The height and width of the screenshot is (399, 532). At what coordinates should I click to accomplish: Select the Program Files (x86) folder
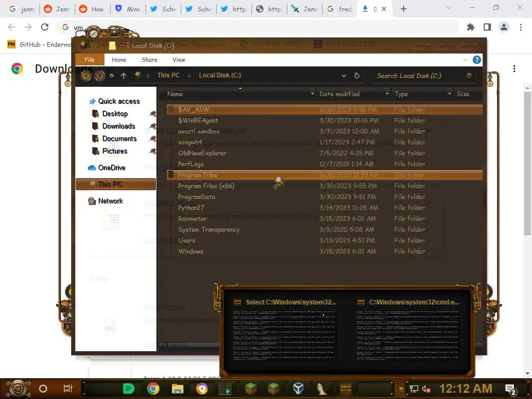coord(324,186)
